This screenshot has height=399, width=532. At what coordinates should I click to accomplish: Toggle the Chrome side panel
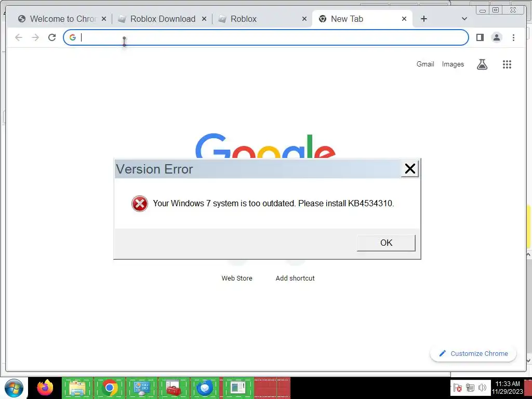click(480, 37)
